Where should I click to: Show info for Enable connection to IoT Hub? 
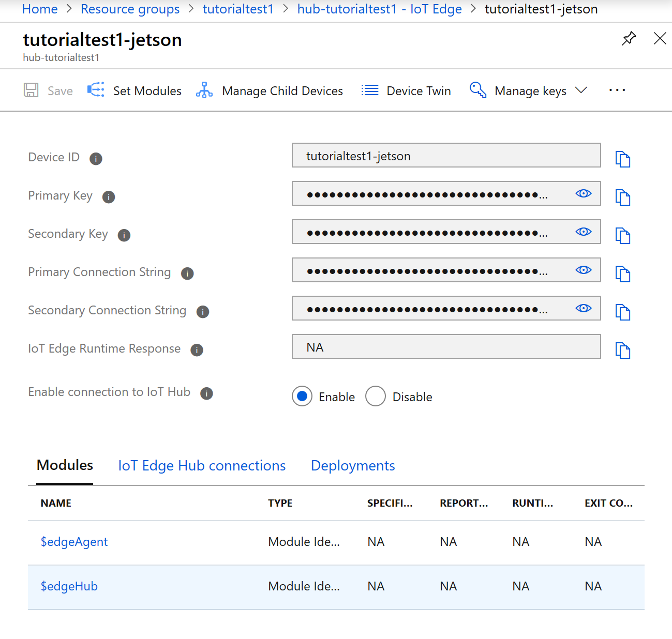tap(207, 393)
